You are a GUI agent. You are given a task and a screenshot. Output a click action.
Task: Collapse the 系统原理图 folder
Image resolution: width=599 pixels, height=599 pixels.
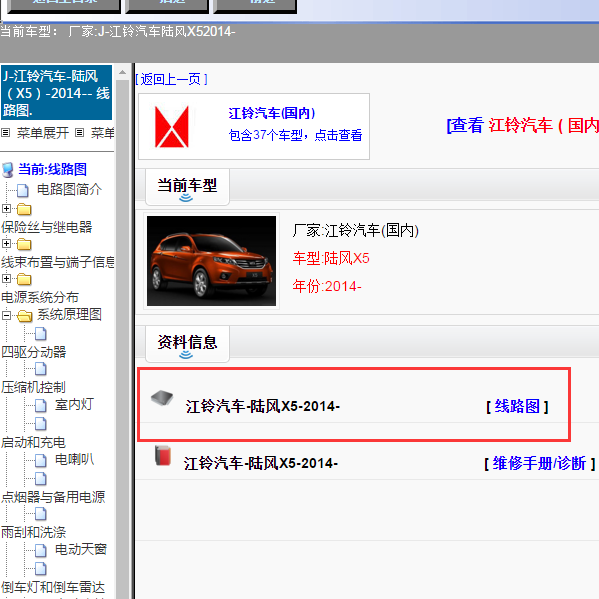coord(6,316)
